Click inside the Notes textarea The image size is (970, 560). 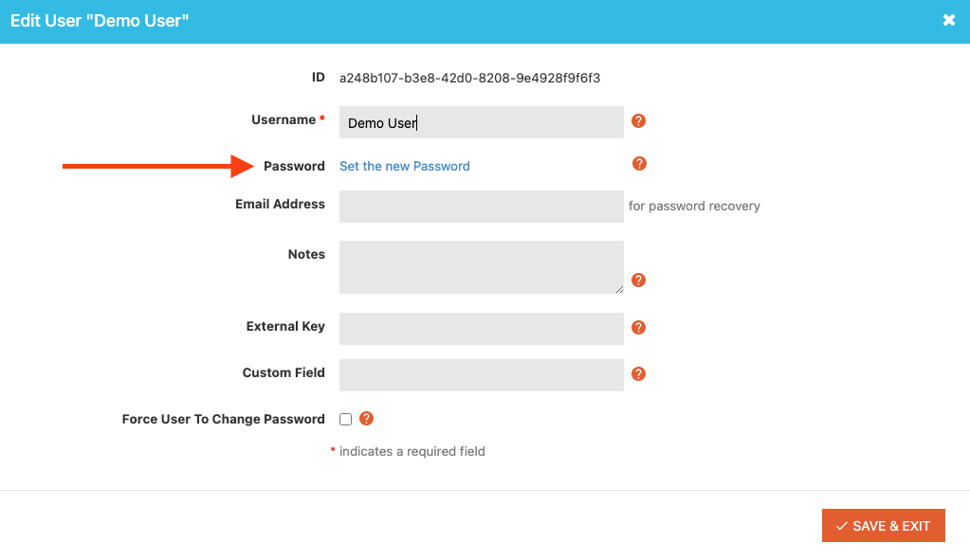click(482, 267)
